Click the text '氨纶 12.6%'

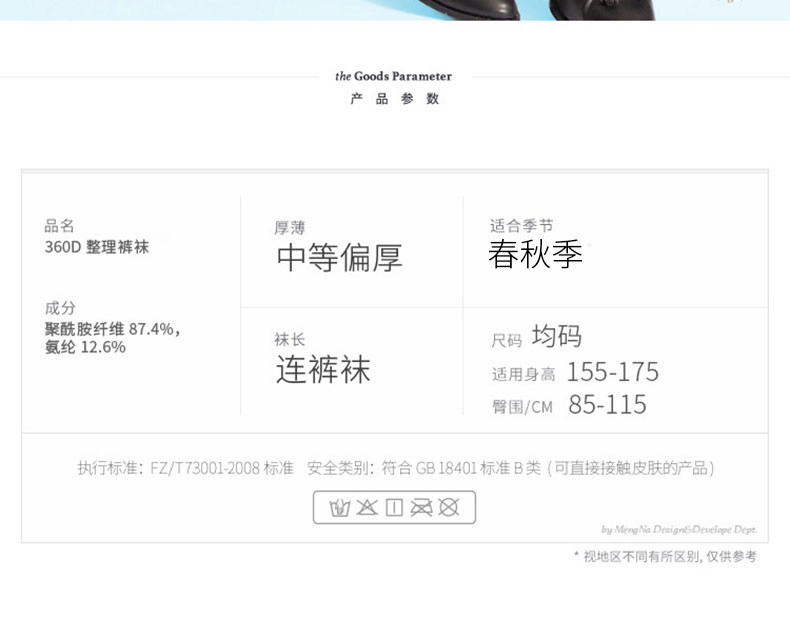(85, 347)
